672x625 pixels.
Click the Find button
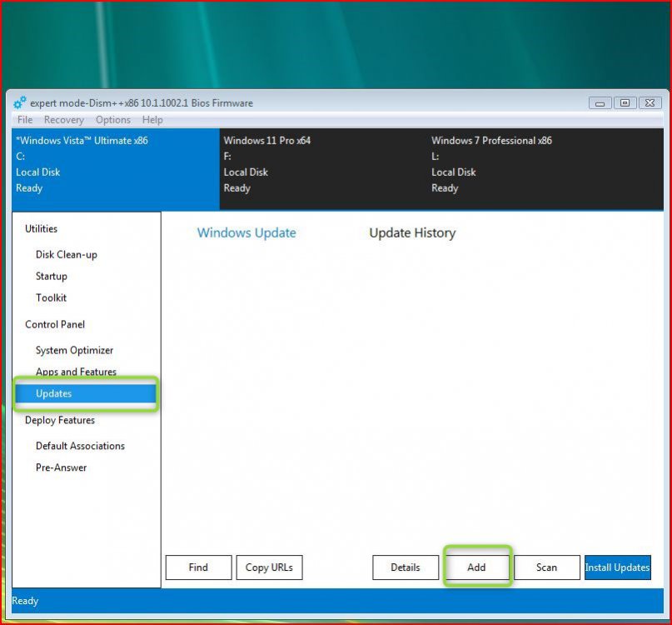(198, 567)
